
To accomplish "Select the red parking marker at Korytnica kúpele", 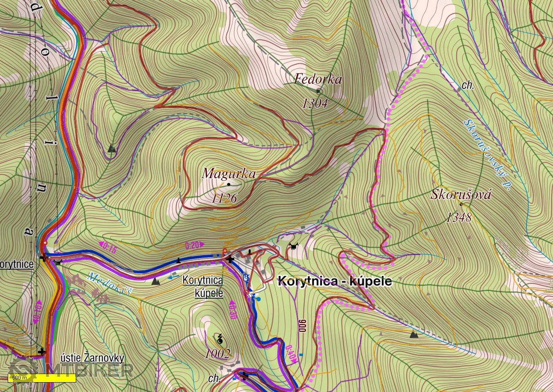I will click(x=223, y=251).
